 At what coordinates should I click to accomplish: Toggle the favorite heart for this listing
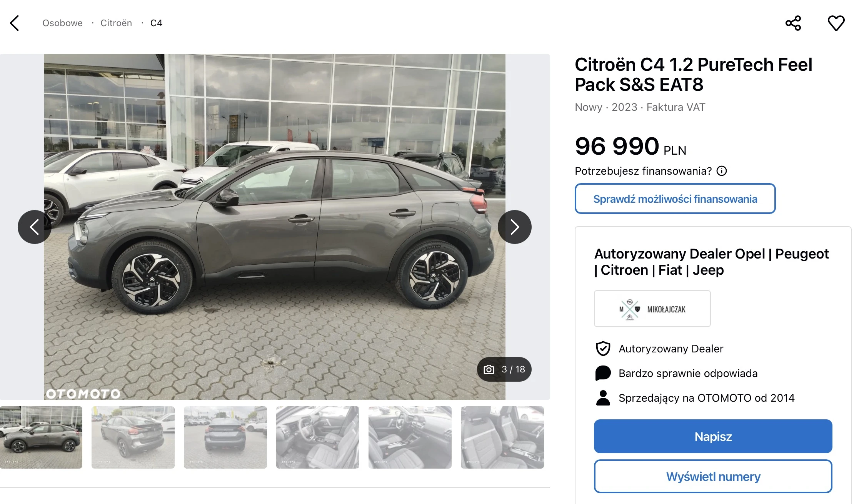836,23
